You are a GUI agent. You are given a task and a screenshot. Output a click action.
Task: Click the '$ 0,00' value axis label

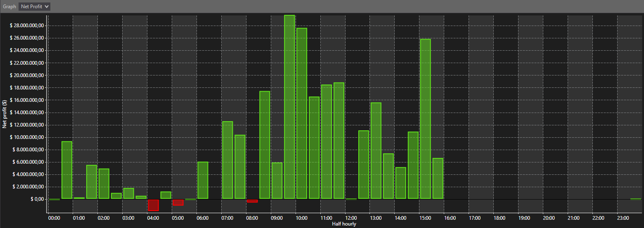click(37, 199)
